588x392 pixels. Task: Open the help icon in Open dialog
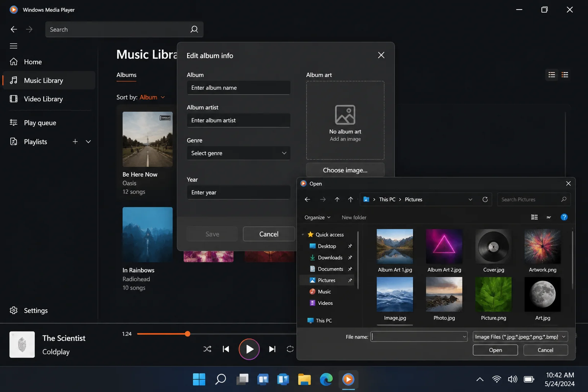pos(564,217)
